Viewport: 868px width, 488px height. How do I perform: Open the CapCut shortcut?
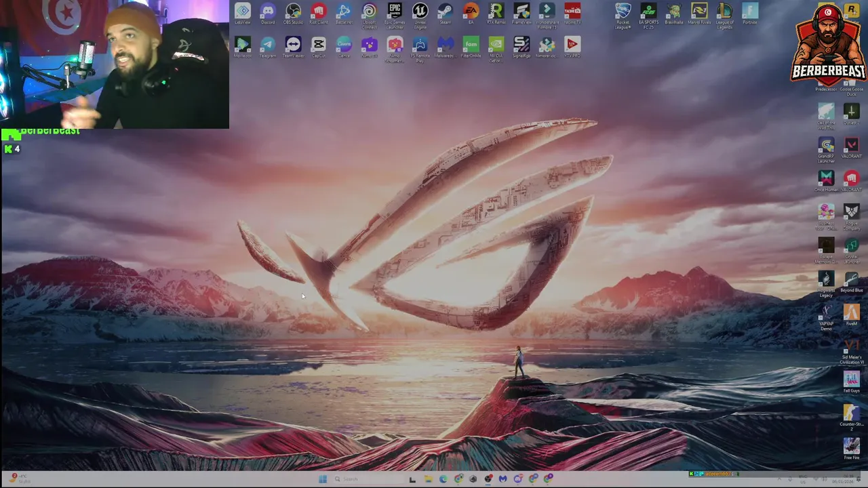[x=319, y=47]
